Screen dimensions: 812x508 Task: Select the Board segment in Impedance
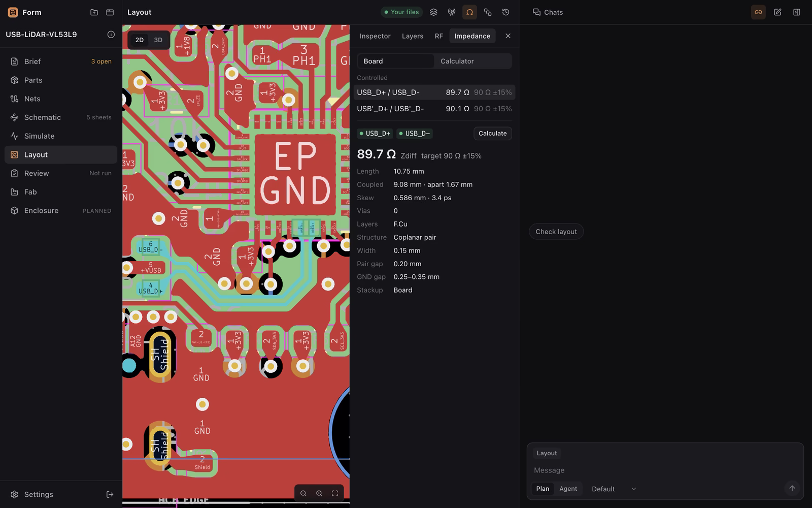(396, 61)
